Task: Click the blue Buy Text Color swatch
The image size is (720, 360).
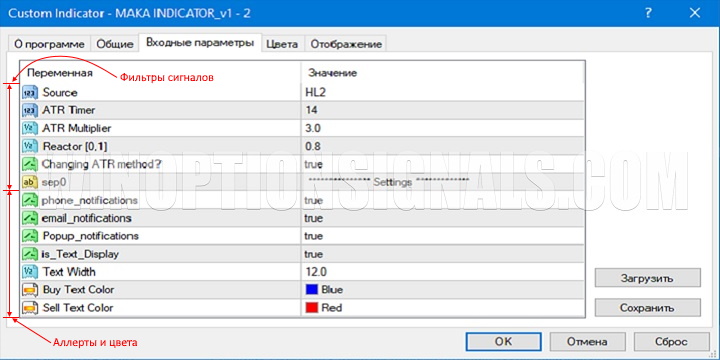Action: 312,290
